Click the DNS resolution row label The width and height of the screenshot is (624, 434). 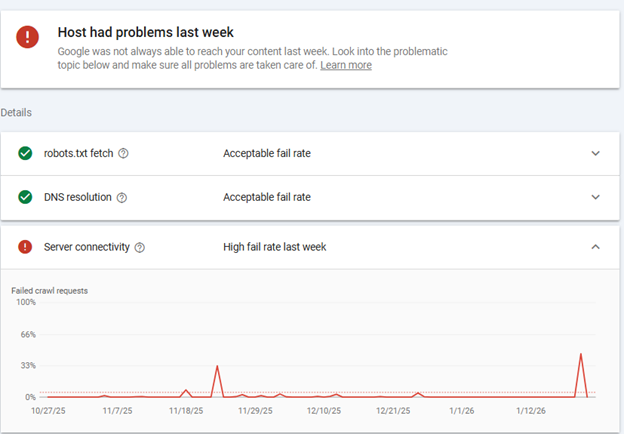pyautogui.click(x=78, y=197)
